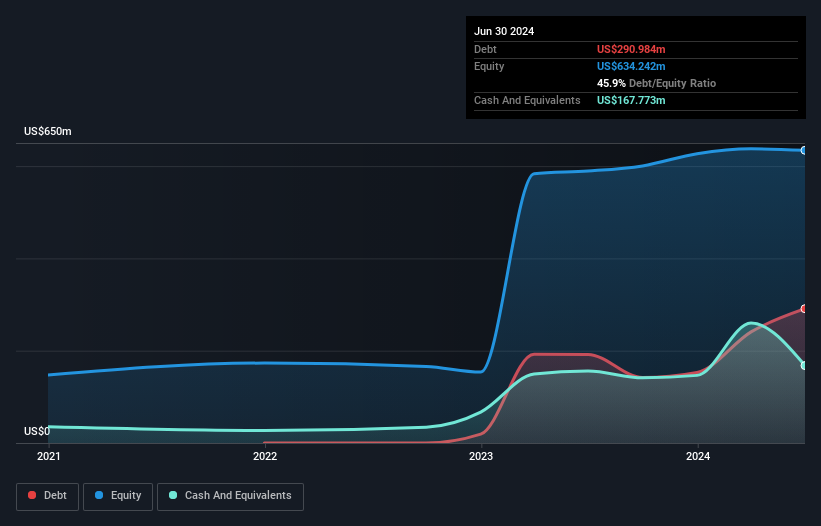Click the blue Equity end-point marker

[x=804, y=151]
